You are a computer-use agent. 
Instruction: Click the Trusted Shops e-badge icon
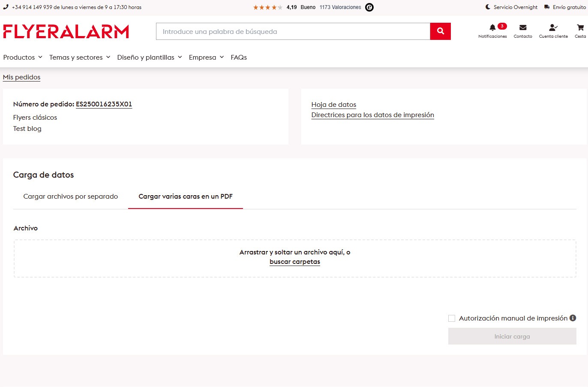point(369,7)
